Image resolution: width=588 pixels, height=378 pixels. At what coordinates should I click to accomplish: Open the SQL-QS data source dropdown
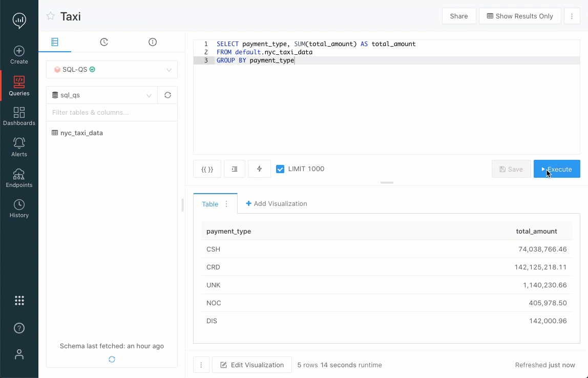click(x=111, y=69)
